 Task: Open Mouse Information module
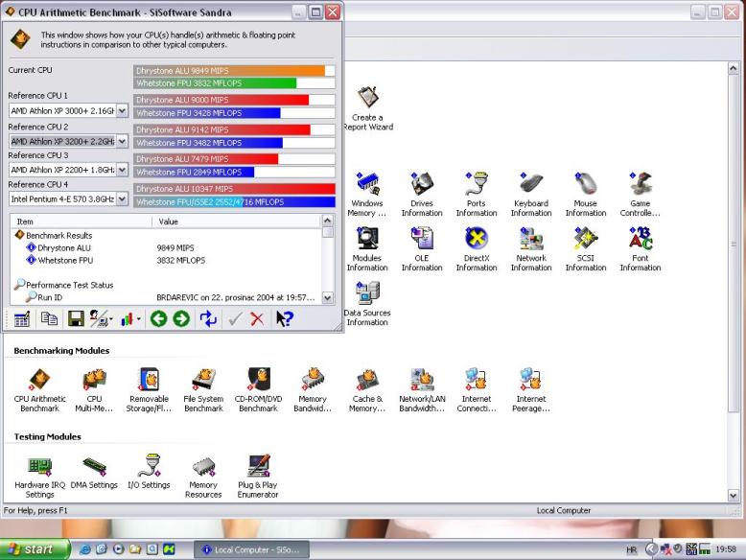click(x=586, y=194)
